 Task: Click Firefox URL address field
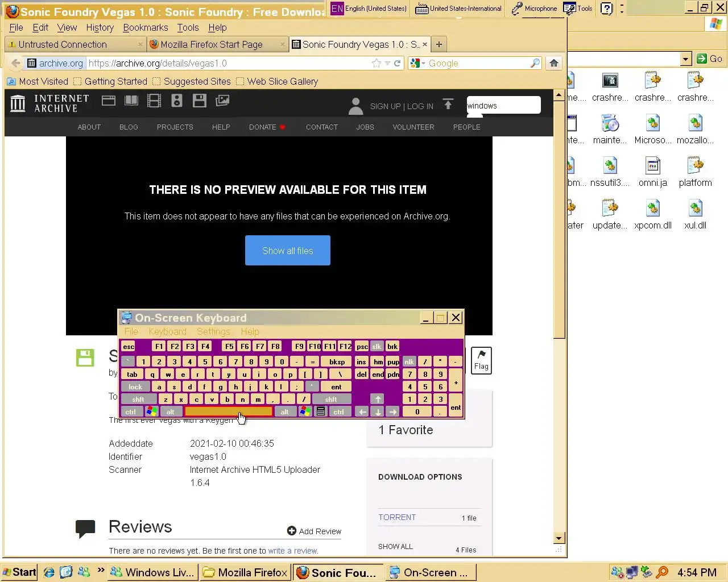pyautogui.click(x=229, y=64)
